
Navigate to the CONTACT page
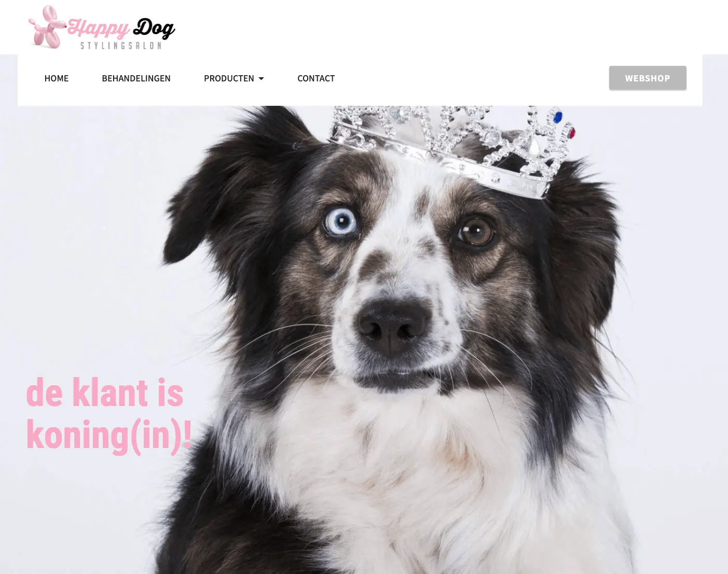(316, 78)
